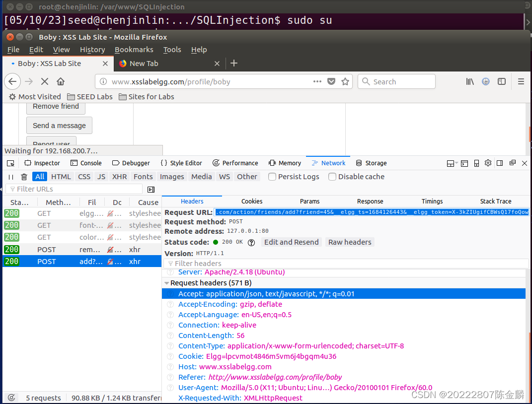Screen dimensions: 532x404
Task: Switch to the Style Editor panel
Action: click(x=181, y=163)
